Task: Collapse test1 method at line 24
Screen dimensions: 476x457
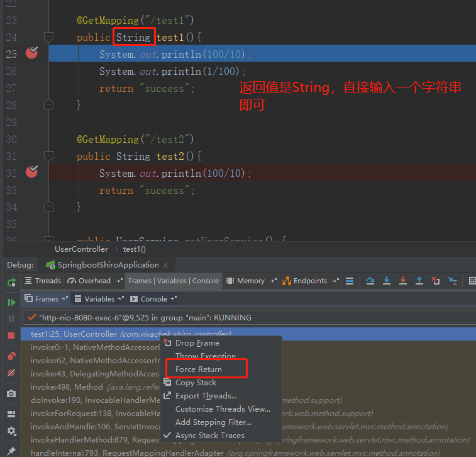Action: 48,37
